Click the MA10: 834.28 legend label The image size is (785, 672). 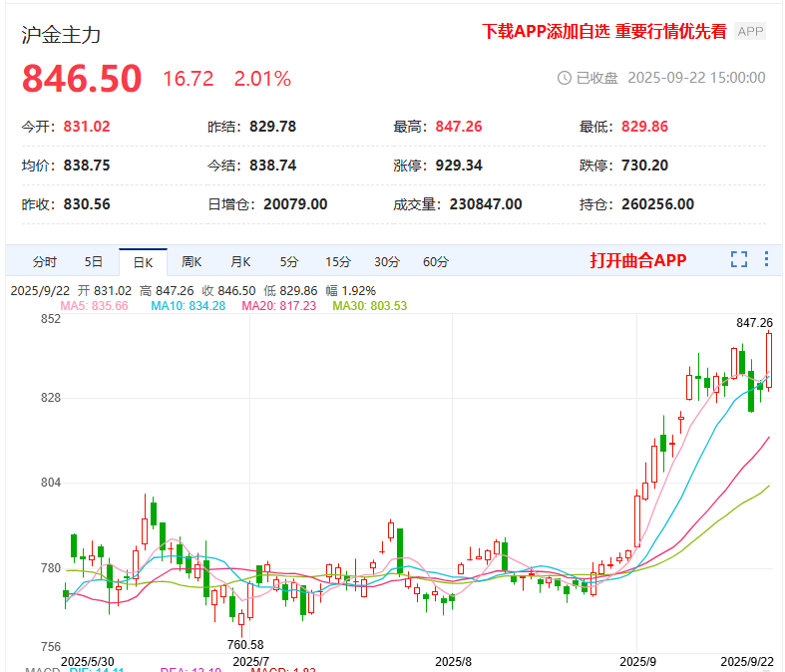coord(189,306)
